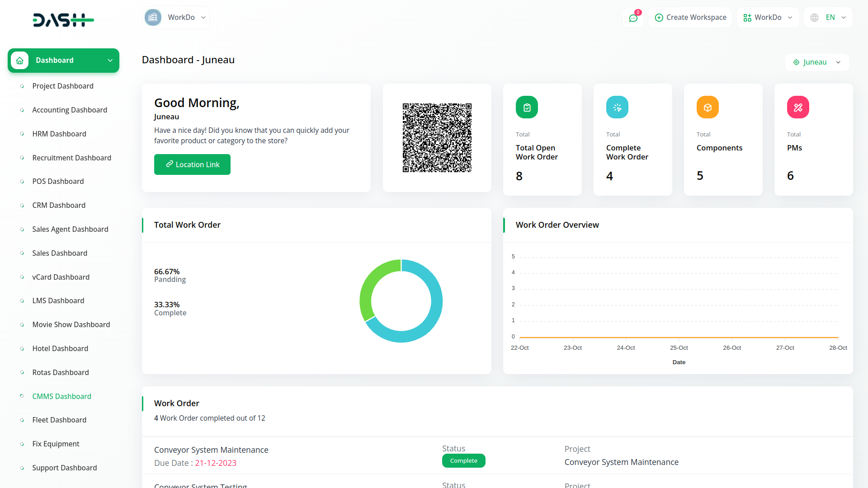Image resolution: width=868 pixels, height=488 pixels.
Task: Select HRM Dashboard from the sidebar
Action: 59,134
